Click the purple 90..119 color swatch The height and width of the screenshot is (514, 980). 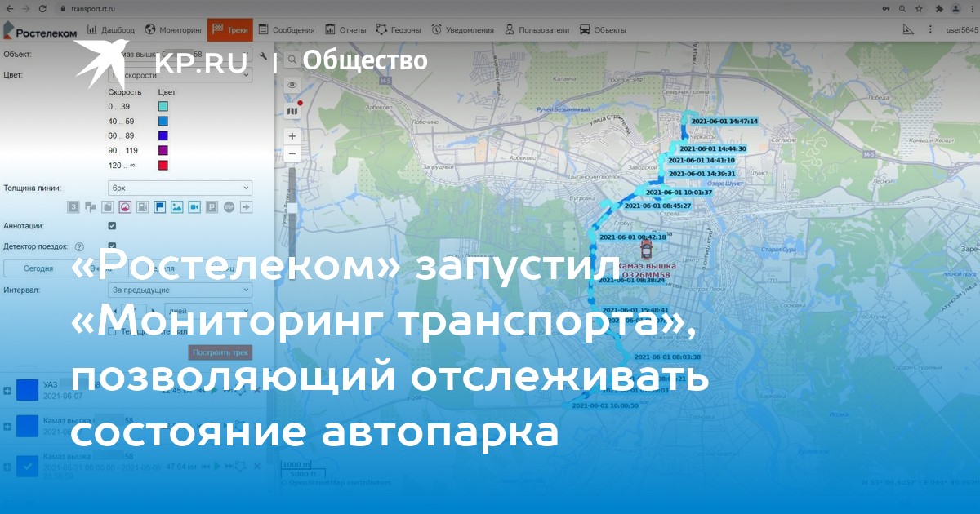[163, 150]
